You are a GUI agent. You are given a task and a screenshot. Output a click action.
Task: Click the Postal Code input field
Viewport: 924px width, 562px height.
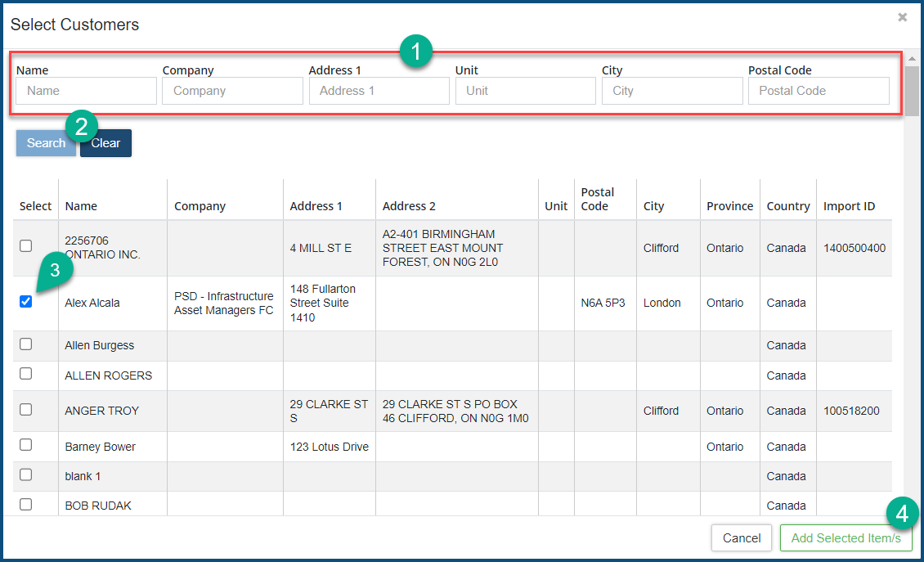pos(818,91)
